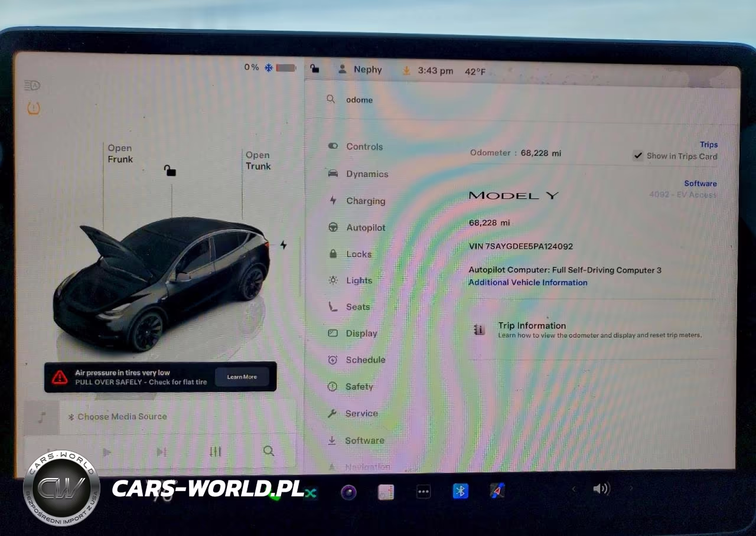Screen dimensions: 756x536
Task: Tap the Trip Information icon
Action: (x=480, y=330)
